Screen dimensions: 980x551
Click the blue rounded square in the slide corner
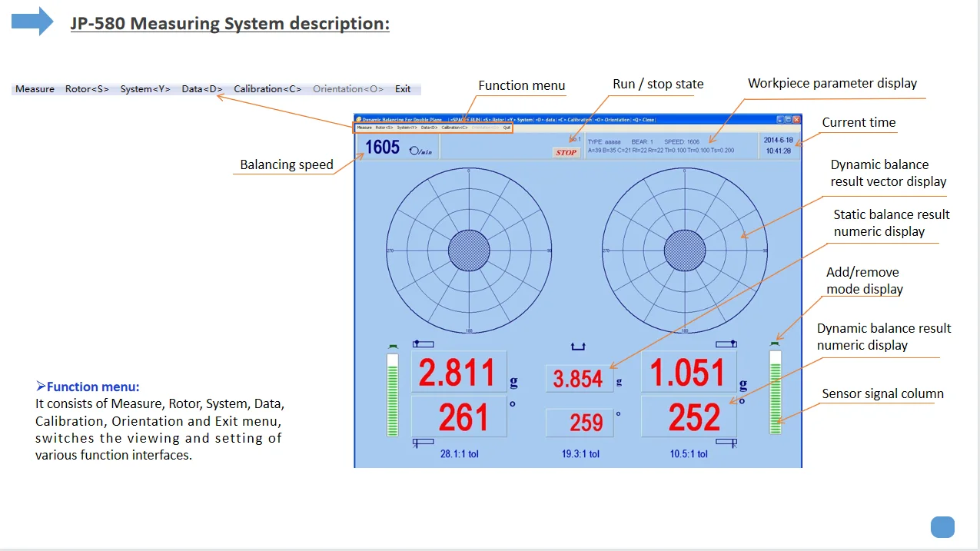click(x=942, y=527)
